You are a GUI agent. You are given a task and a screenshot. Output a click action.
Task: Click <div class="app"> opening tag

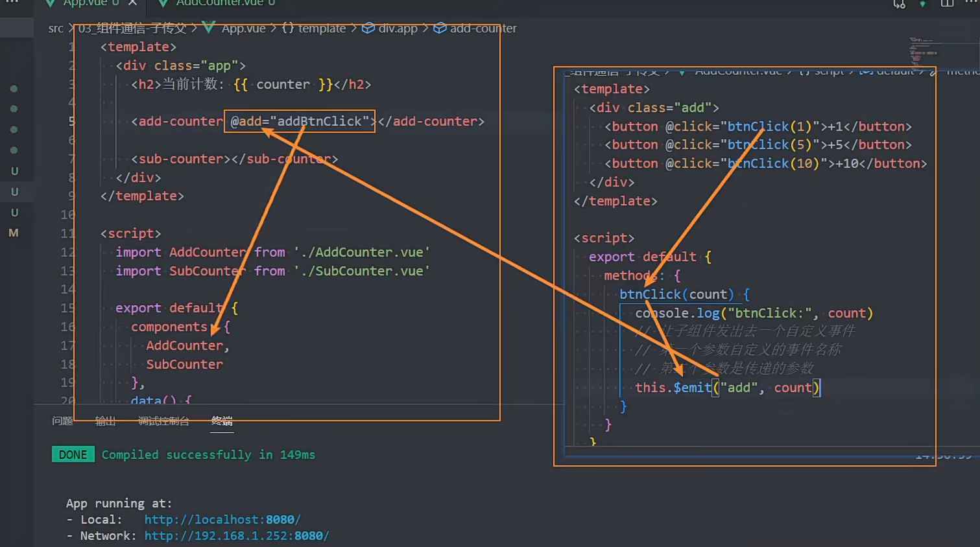point(181,66)
